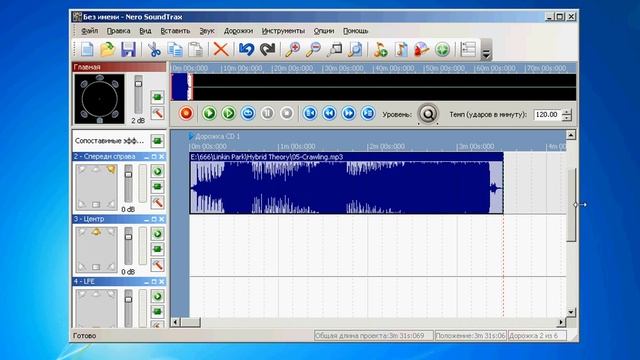This screenshot has height=360, width=640.
Task: Open hammer settings on Спереди справа track
Action: click(x=158, y=202)
